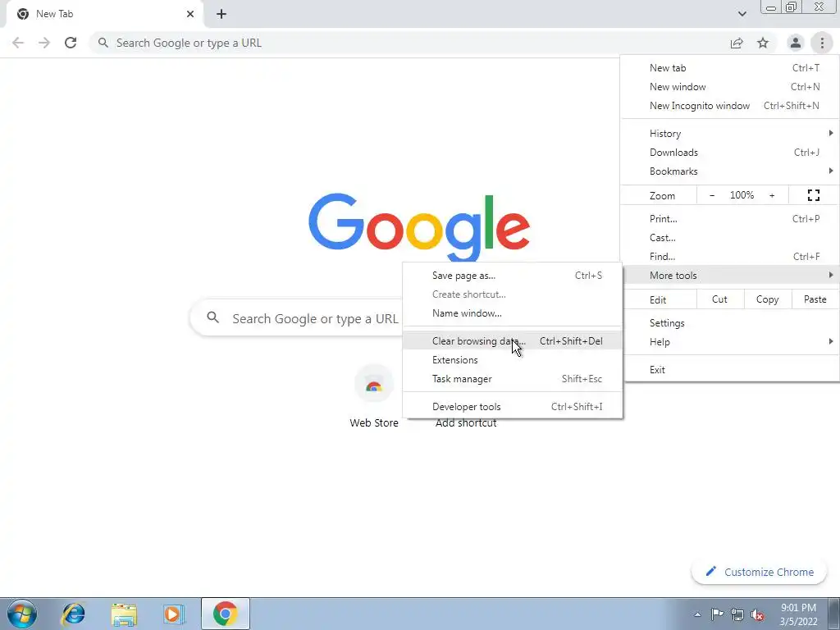
Task: Click the fullscreen icon in Zoom row
Action: pos(813,195)
